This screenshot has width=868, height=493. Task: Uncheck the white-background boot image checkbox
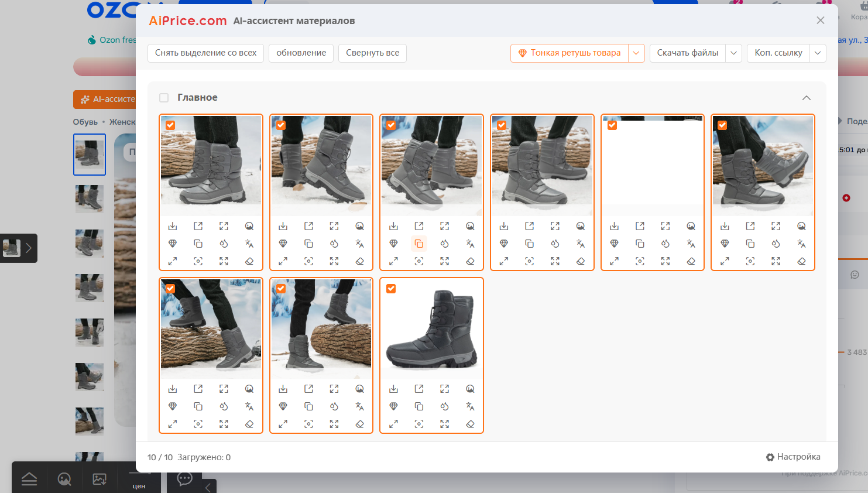(391, 289)
